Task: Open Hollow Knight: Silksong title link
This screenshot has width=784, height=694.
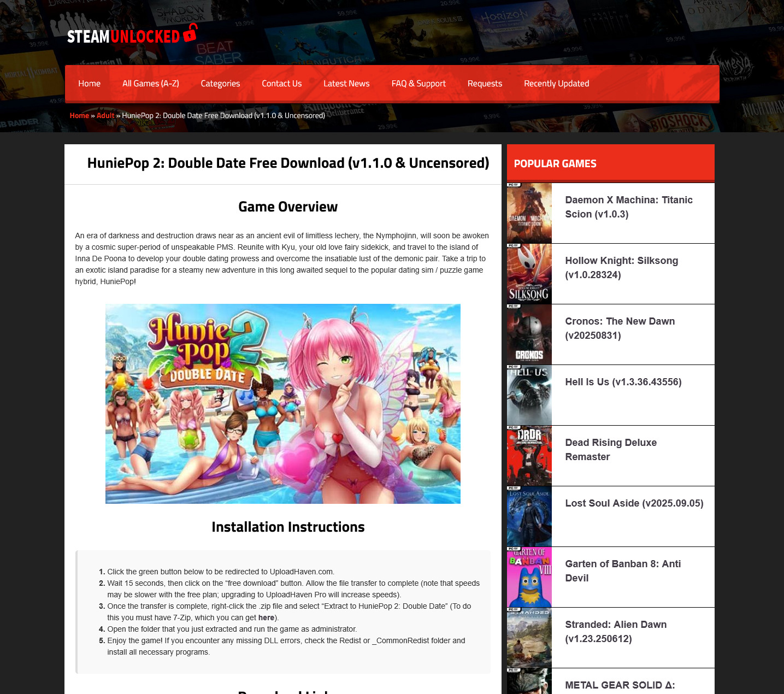Action: click(622, 268)
